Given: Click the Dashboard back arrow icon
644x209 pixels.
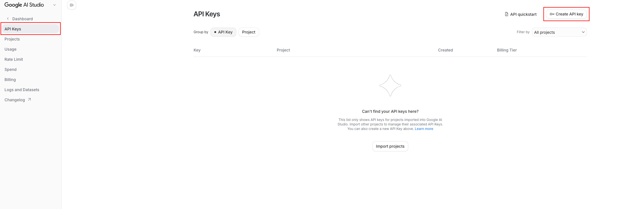Looking at the screenshot, I should pyautogui.click(x=8, y=19).
